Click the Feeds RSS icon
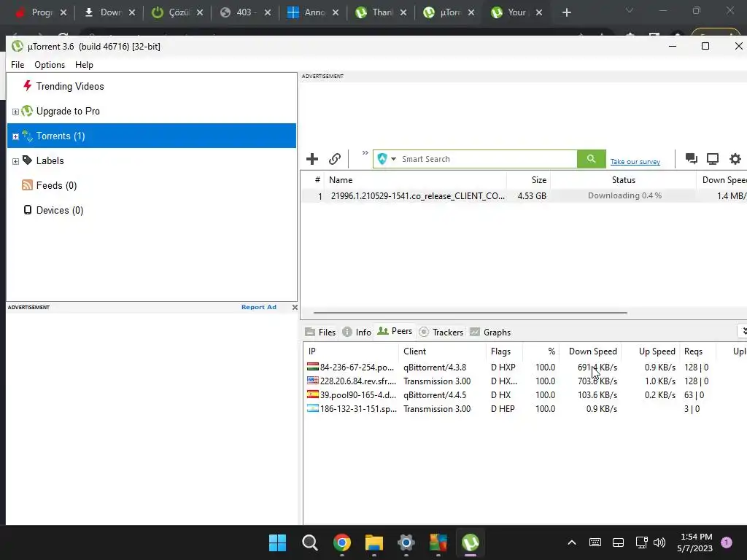747x560 pixels. [27, 185]
